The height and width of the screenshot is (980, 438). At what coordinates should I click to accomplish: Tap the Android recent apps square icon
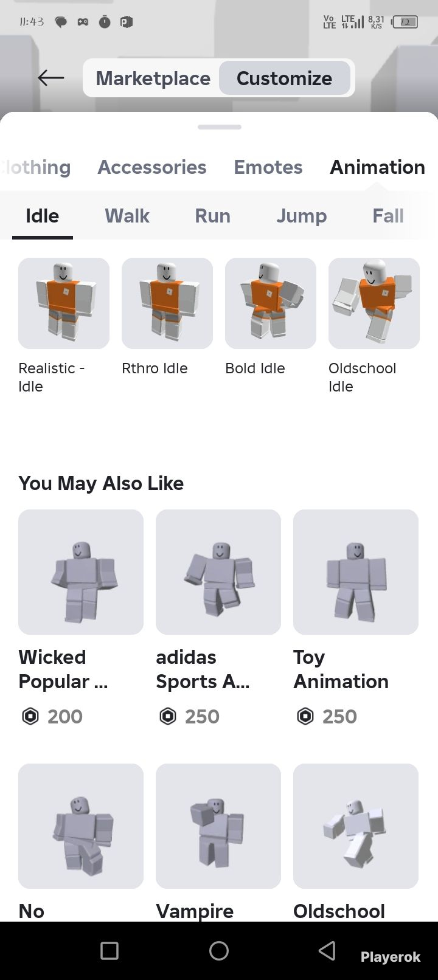tap(109, 951)
